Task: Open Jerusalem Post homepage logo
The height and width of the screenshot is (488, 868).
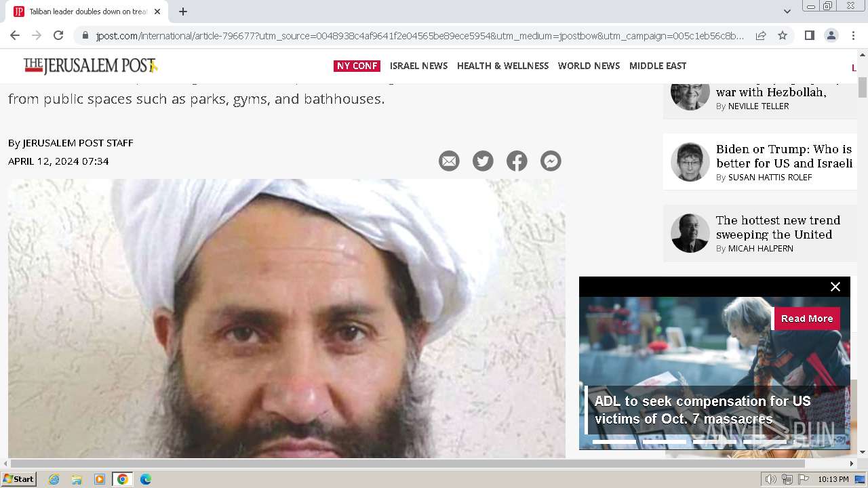Action: (x=90, y=66)
